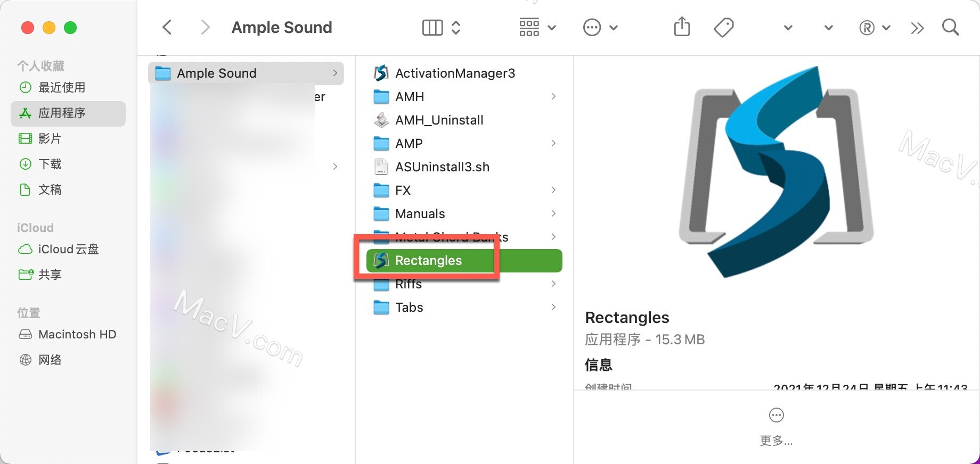This screenshot has height=464, width=980.
Task: Select Macintosh HD location
Action: (68, 334)
